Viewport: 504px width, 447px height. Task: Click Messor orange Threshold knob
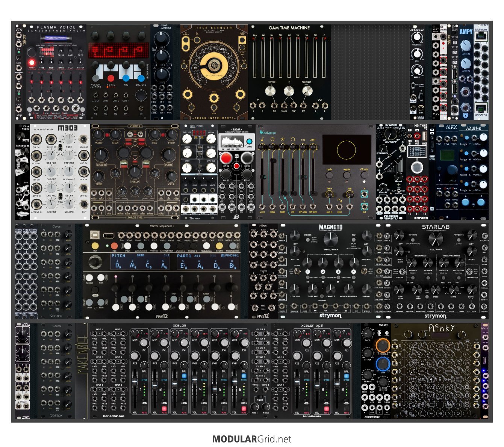383,345
